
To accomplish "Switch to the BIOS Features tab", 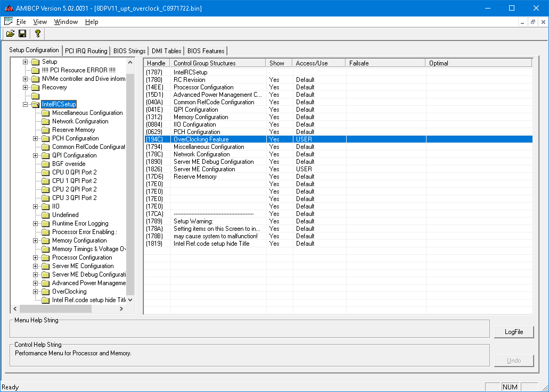I will (206, 51).
